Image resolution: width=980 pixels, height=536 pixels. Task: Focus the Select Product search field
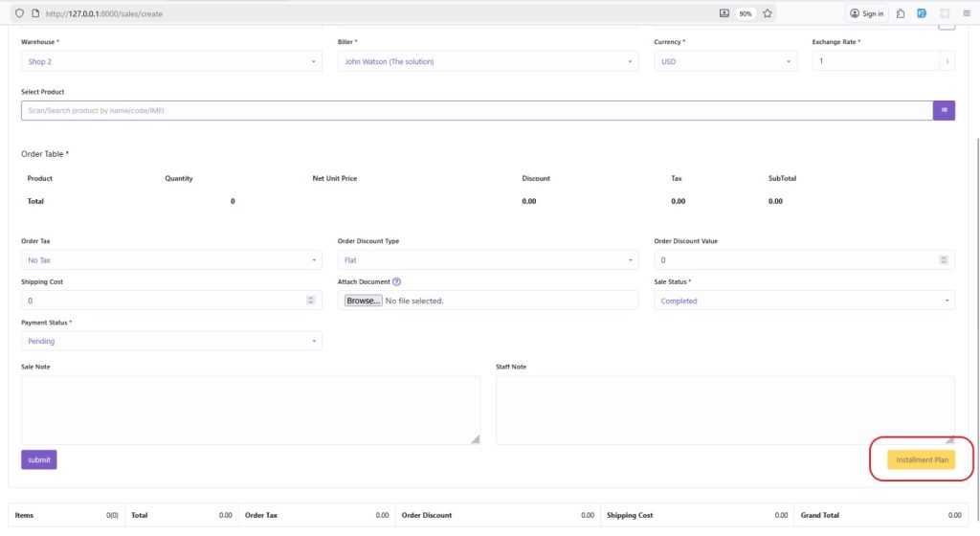pyautogui.click(x=477, y=111)
